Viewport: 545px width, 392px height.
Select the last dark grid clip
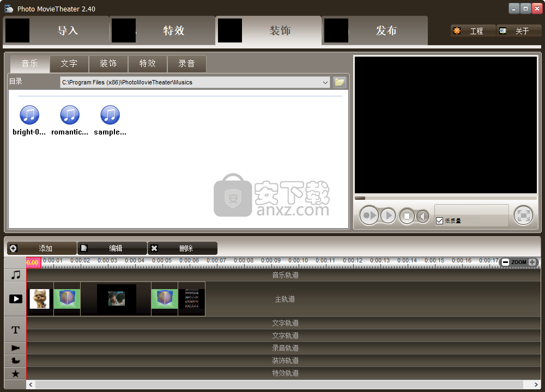192,299
